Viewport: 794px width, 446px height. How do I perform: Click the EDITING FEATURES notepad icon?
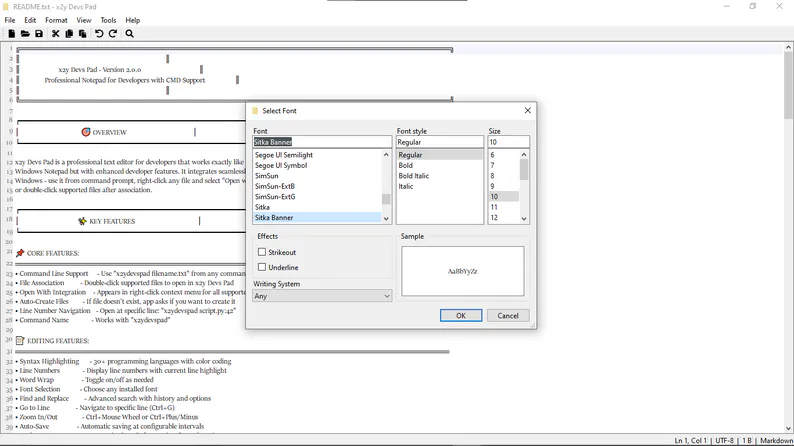tap(20, 341)
